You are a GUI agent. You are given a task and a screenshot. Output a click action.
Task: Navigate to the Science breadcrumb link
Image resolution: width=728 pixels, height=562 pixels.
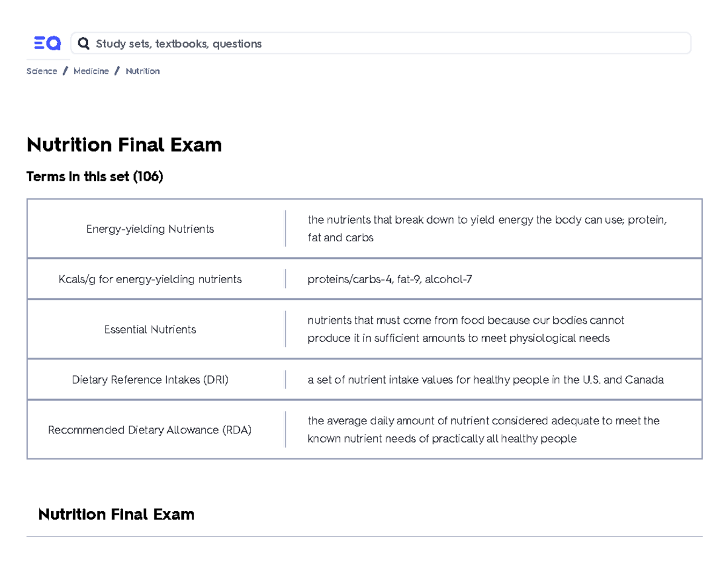click(41, 71)
